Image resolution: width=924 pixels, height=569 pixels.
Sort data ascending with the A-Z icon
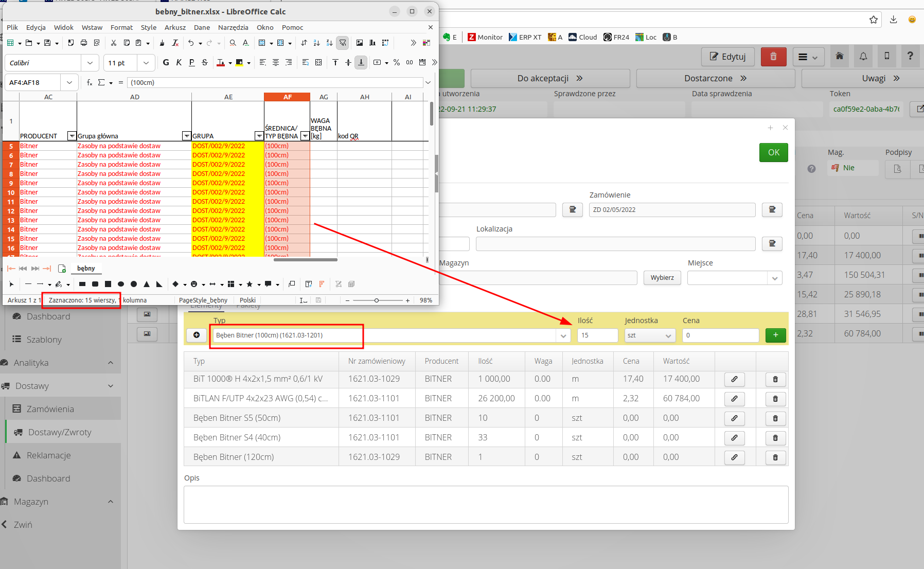click(x=316, y=43)
